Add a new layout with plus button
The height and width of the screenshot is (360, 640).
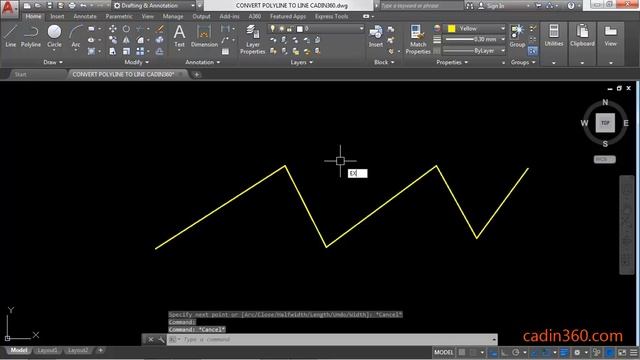[100, 350]
